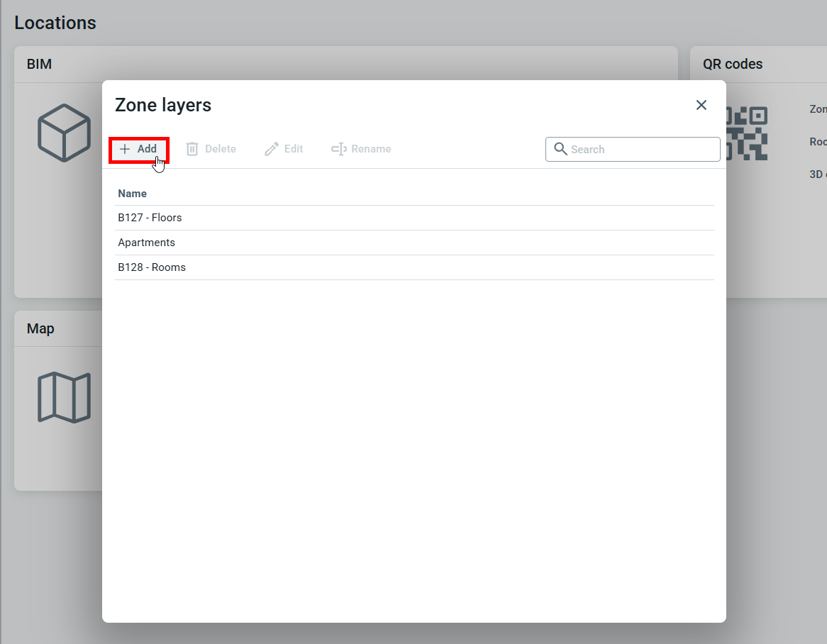Image resolution: width=827 pixels, height=644 pixels.
Task: Click the Rename icon in toolbar
Action: pyautogui.click(x=338, y=149)
